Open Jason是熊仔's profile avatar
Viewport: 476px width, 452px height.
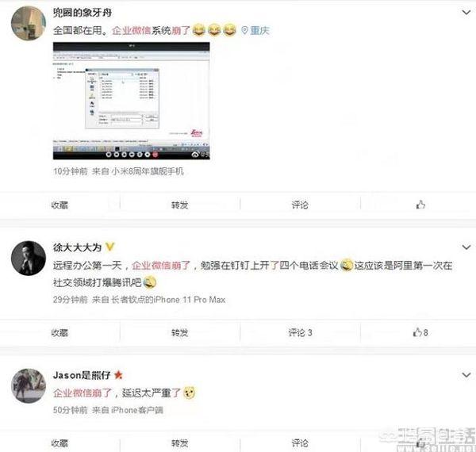(x=29, y=386)
